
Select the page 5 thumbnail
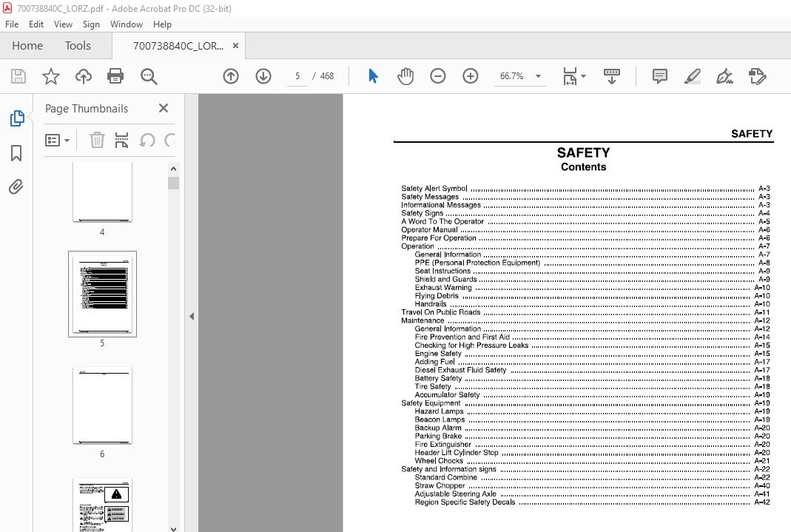(102, 294)
